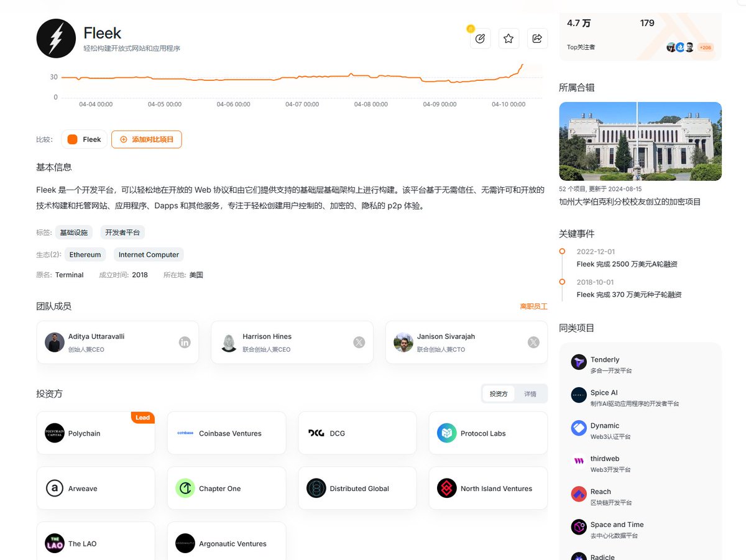The width and height of the screenshot is (746, 560).
Task: Open the Radicle similar project row
Action: pos(640,557)
